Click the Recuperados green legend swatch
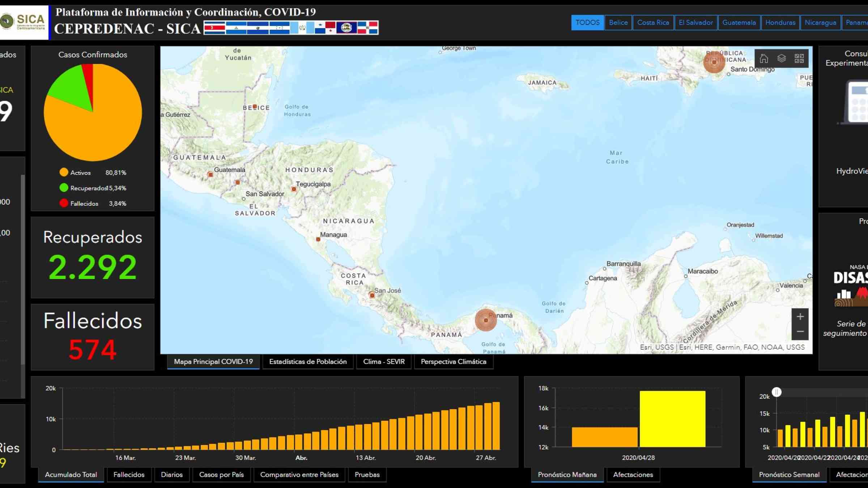Screen dimensions: 868x488 click(x=64, y=188)
